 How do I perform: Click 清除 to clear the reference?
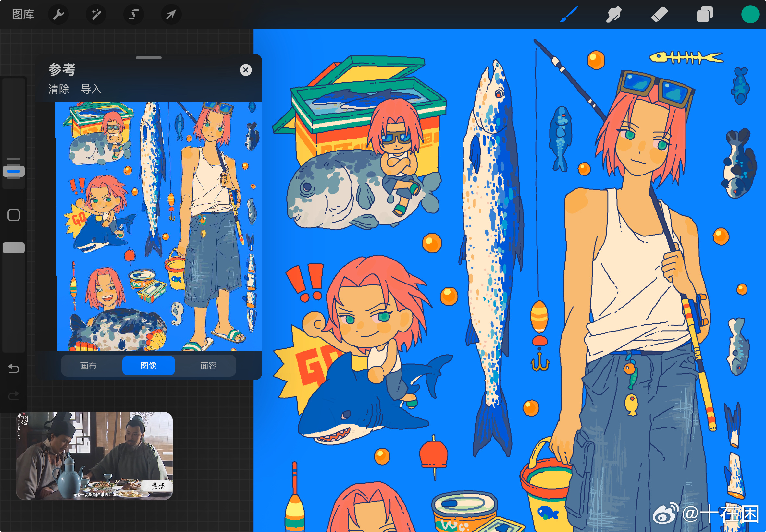(59, 89)
